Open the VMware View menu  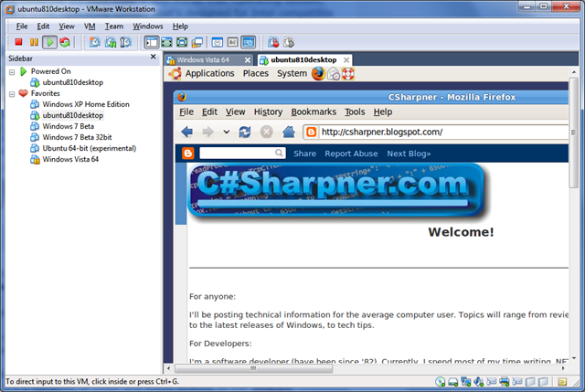click(x=67, y=26)
